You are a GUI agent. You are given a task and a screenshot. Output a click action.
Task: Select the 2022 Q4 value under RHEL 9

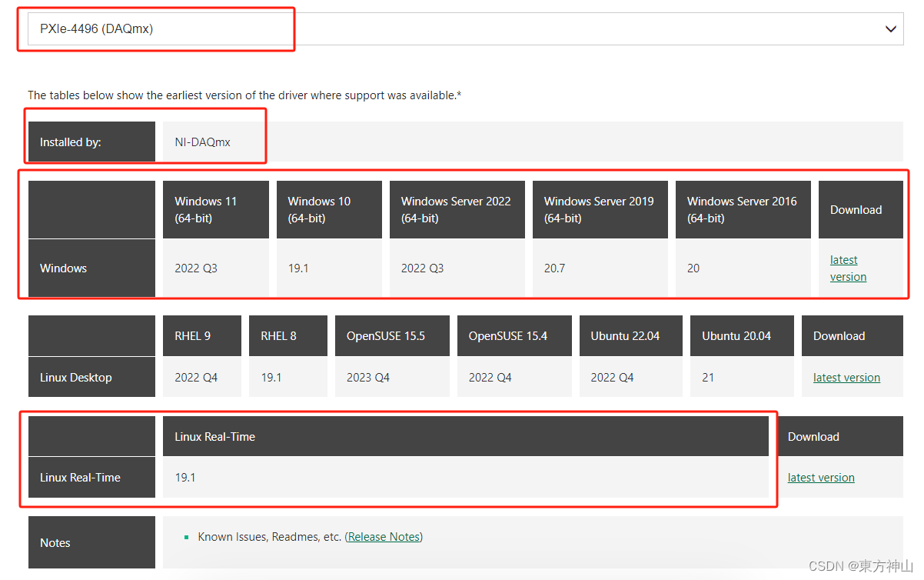[x=196, y=378]
